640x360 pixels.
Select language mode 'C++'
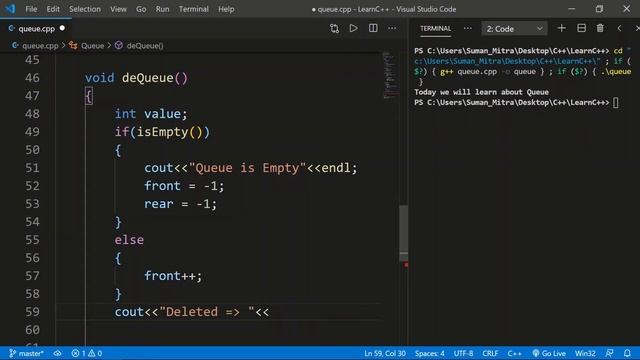coord(514,353)
